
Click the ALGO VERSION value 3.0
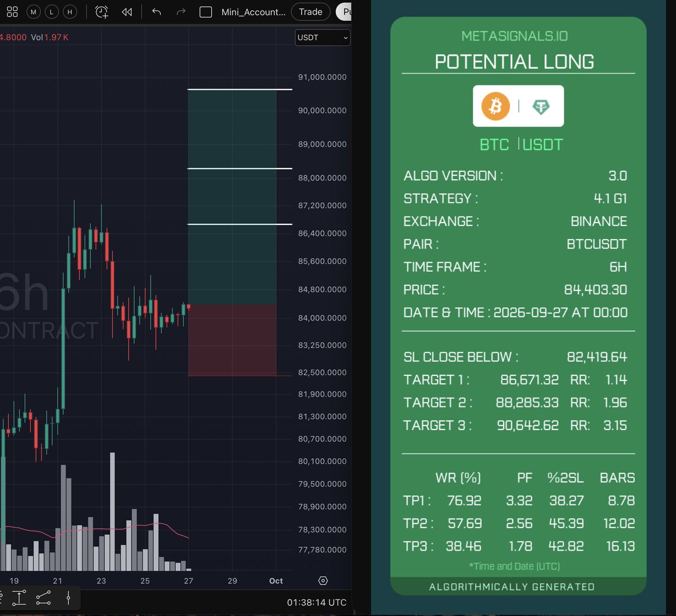click(617, 176)
